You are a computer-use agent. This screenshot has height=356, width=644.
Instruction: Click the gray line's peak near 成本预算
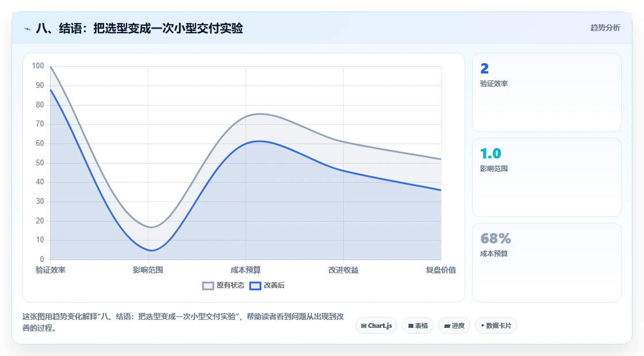tap(259, 114)
